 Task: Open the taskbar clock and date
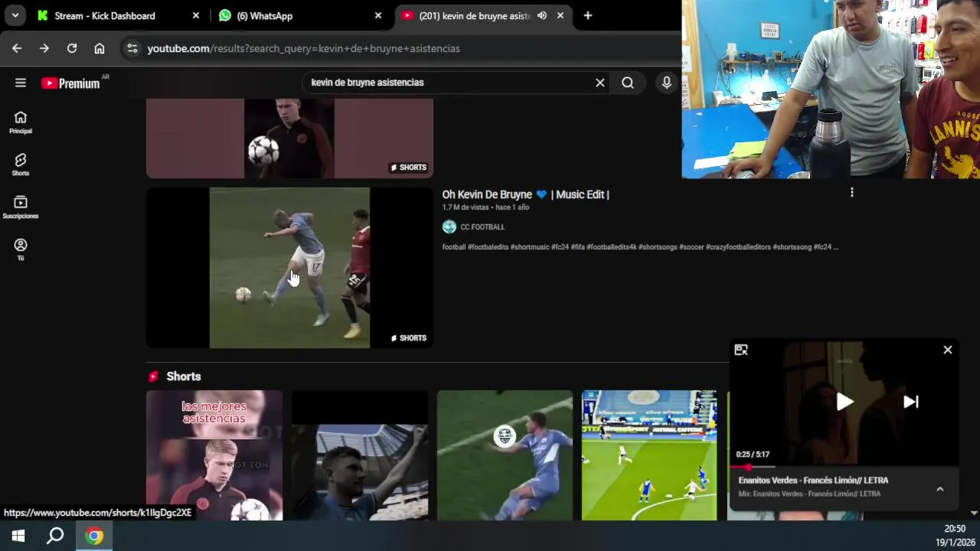(955, 536)
